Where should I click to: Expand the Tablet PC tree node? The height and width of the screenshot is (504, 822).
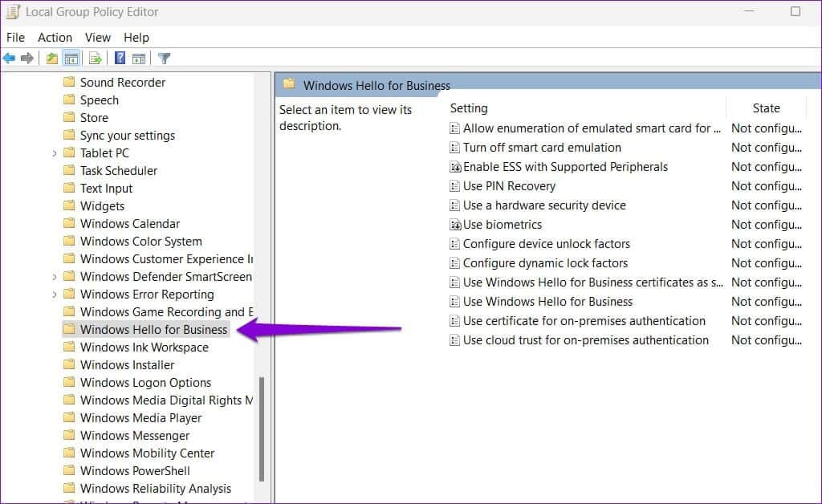[x=55, y=153]
